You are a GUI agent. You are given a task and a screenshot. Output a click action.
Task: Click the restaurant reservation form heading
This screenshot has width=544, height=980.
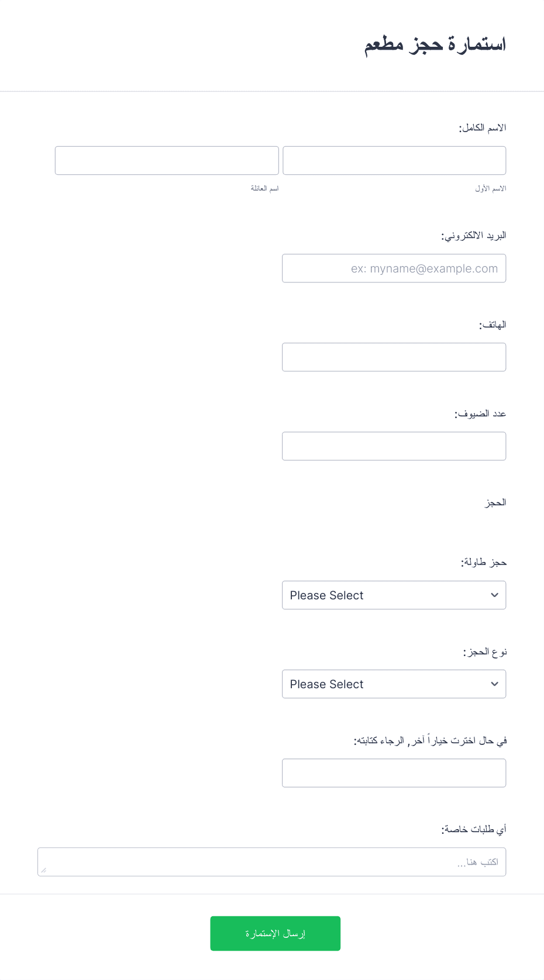tap(435, 45)
